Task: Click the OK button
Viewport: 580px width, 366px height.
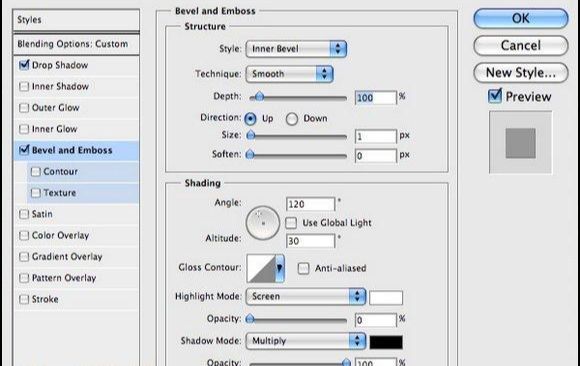Action: tap(520, 18)
